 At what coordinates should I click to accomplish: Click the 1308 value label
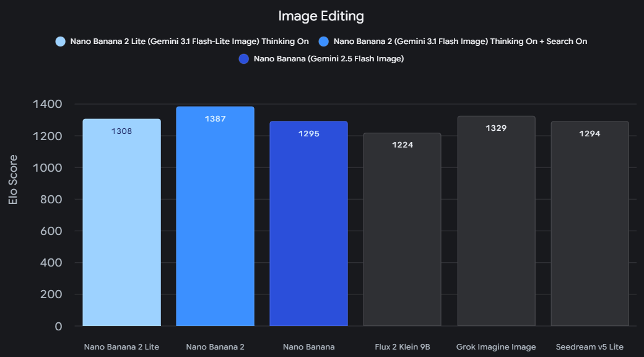pyautogui.click(x=121, y=131)
